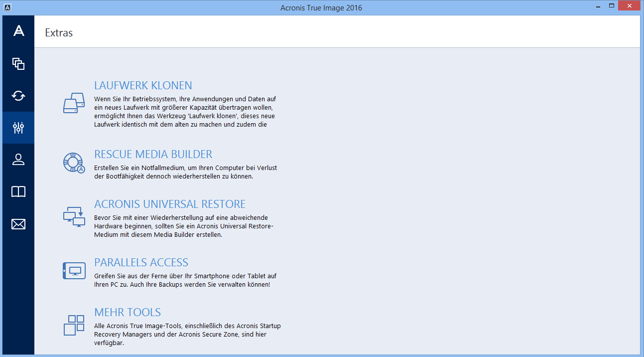The width and height of the screenshot is (644, 357).
Task: Launch RESCUE MEDIA BUILDER via its heading
Action: [153, 154]
